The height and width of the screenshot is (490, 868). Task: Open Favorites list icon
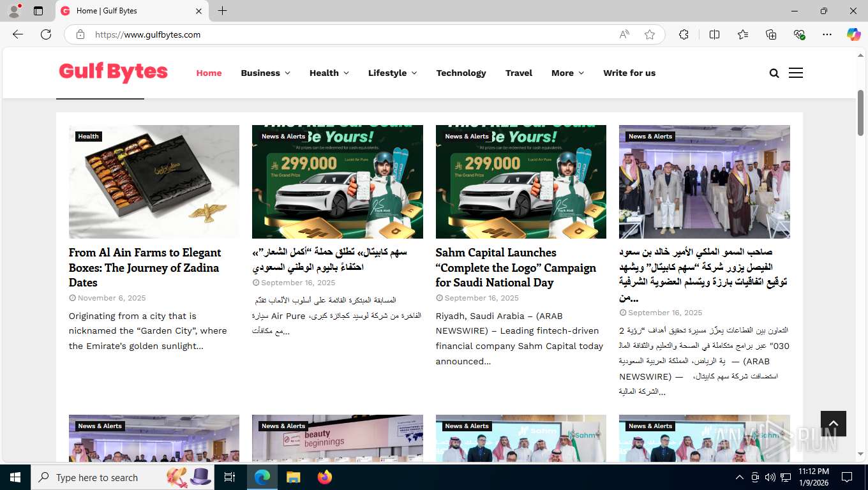(x=743, y=34)
